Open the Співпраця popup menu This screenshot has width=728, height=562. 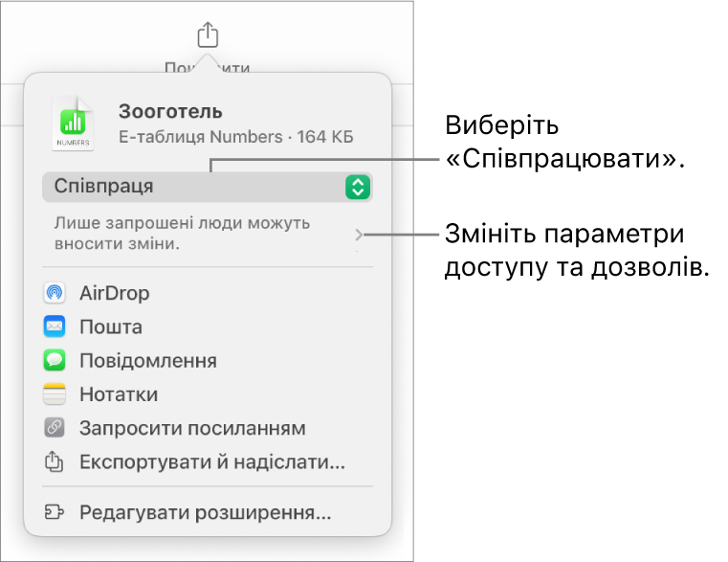click(x=208, y=187)
